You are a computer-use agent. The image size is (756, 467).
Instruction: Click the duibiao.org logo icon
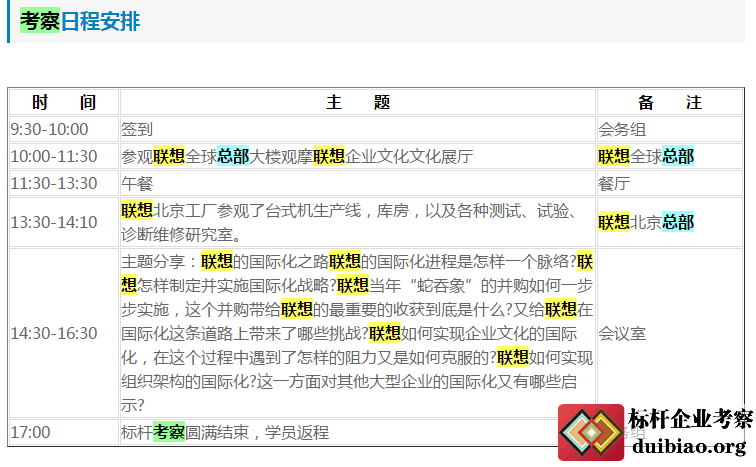[591, 432]
